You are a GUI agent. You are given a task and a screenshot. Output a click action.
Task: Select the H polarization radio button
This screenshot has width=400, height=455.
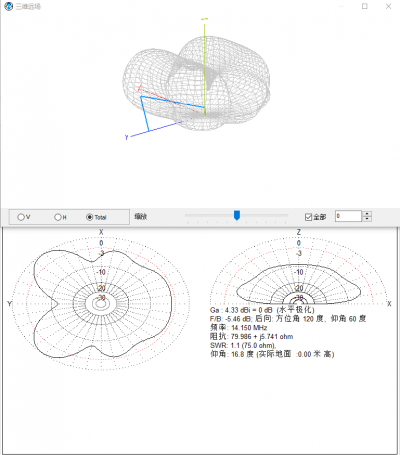coord(58,217)
